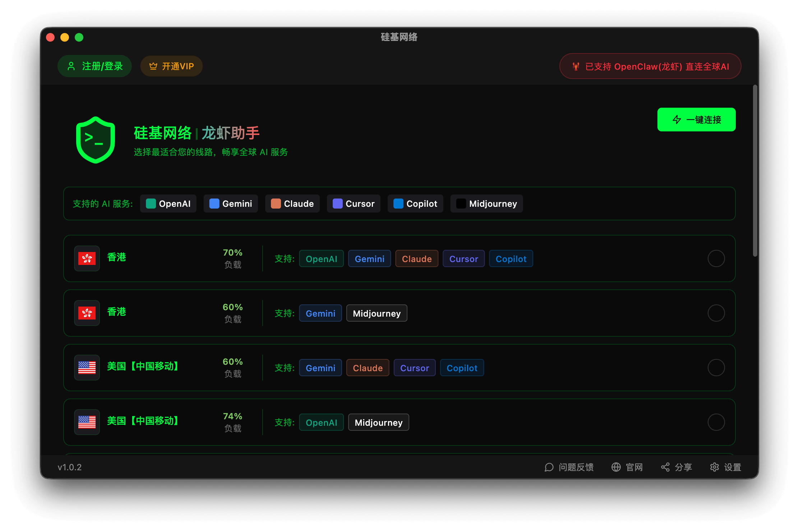799x532 pixels.
Task: Click the vertical scrollbar thumb
Action: [x=755, y=171]
